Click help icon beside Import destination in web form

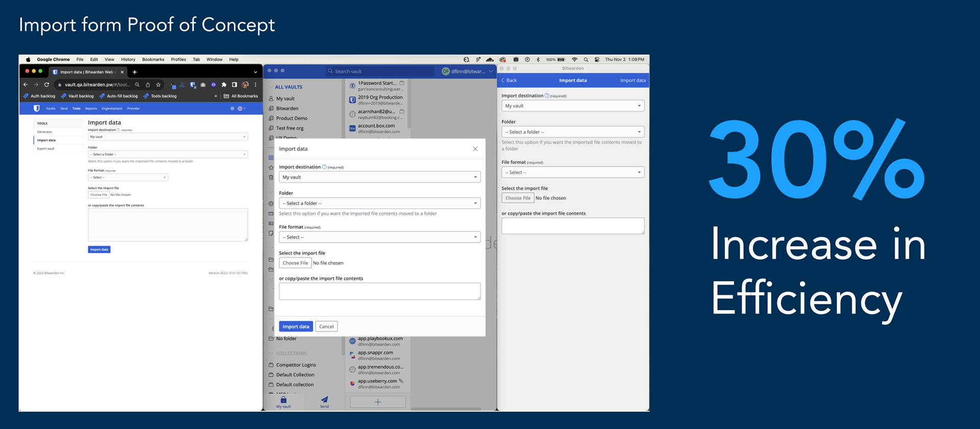[118, 130]
